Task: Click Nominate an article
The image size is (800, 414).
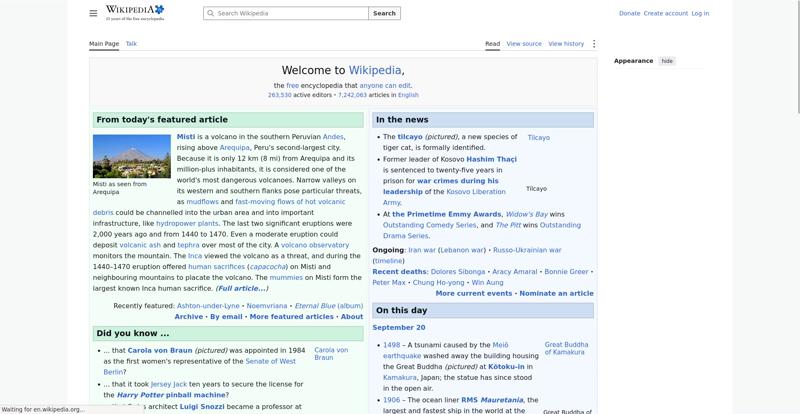Action: 556,294
